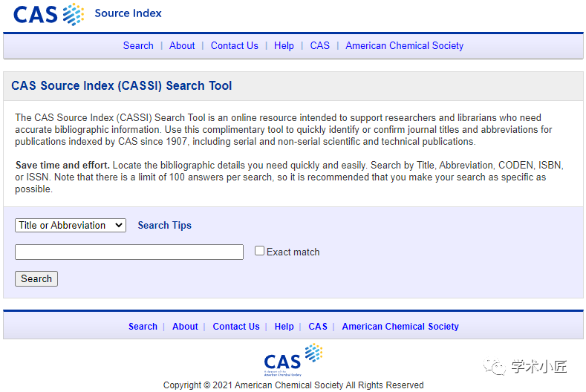
Task: Click the Search submit button
Action: tap(36, 278)
